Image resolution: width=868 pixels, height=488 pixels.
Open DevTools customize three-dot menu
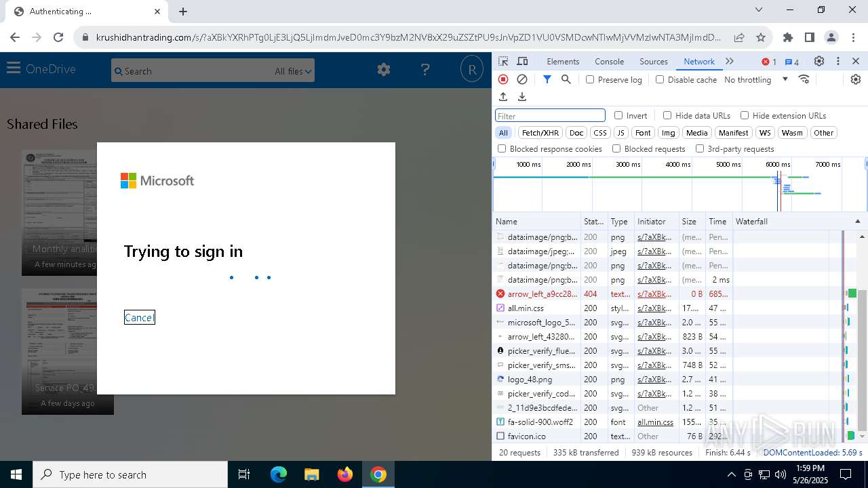[x=838, y=61]
